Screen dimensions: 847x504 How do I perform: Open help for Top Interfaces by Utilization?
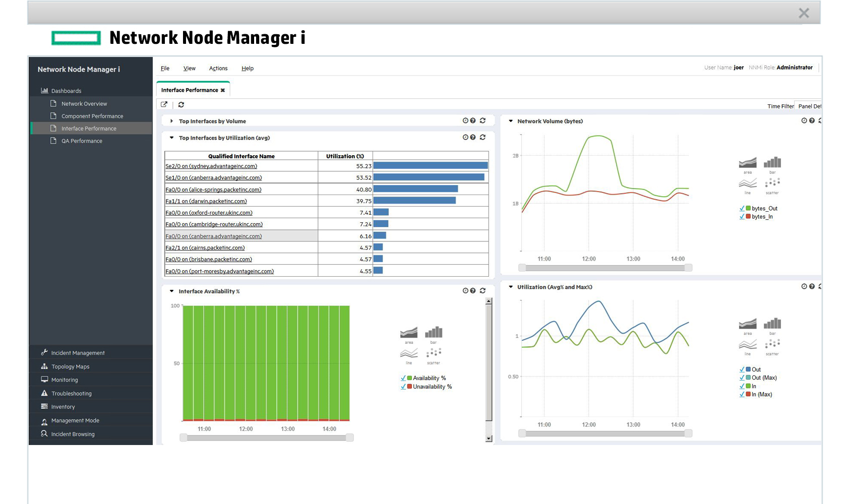tap(473, 137)
